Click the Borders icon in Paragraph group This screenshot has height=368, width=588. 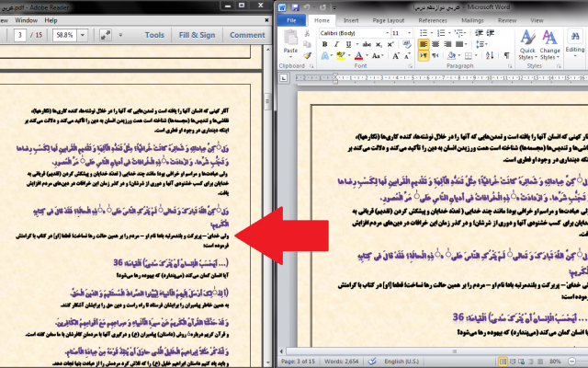tap(469, 56)
